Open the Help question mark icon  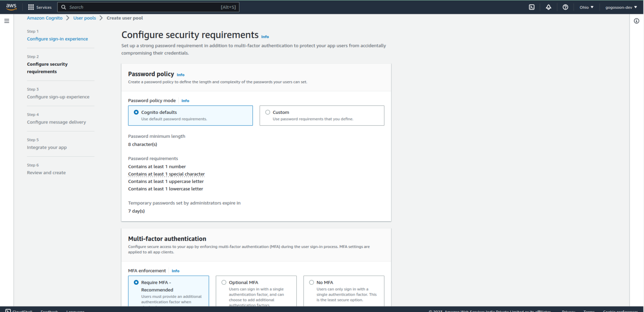pos(565,7)
